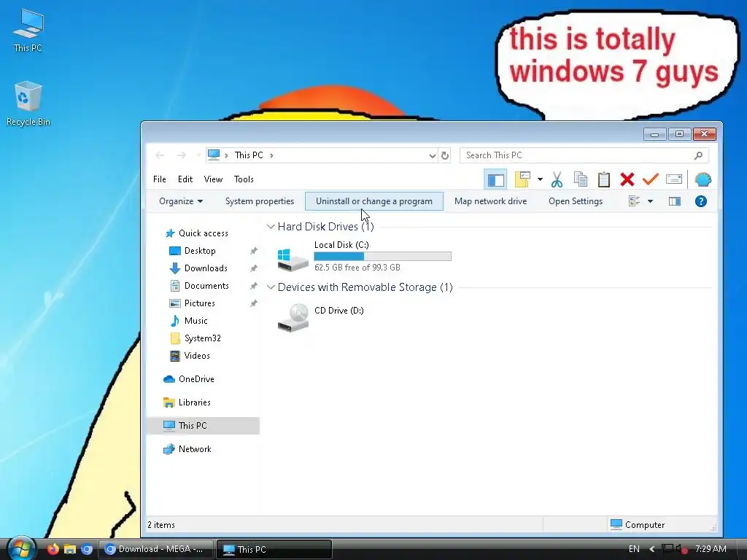Select Libraries in the sidebar
Screen dimensions: 747x560
(x=194, y=402)
